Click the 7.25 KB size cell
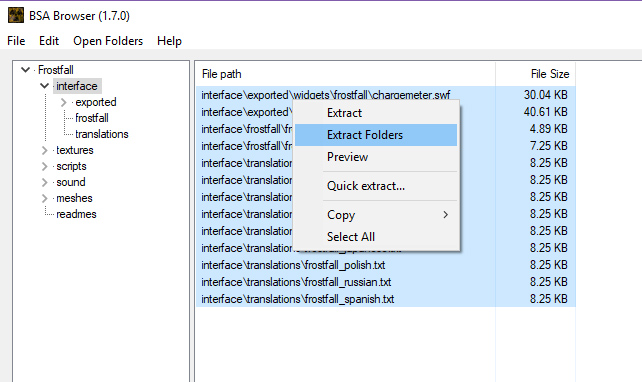This screenshot has height=382, width=642. [548, 146]
